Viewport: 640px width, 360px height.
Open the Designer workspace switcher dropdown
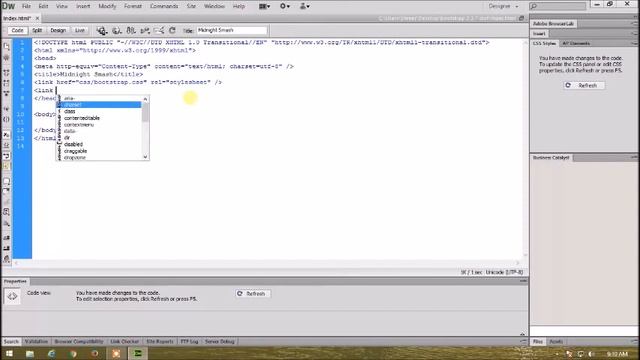pyautogui.click(x=503, y=6)
